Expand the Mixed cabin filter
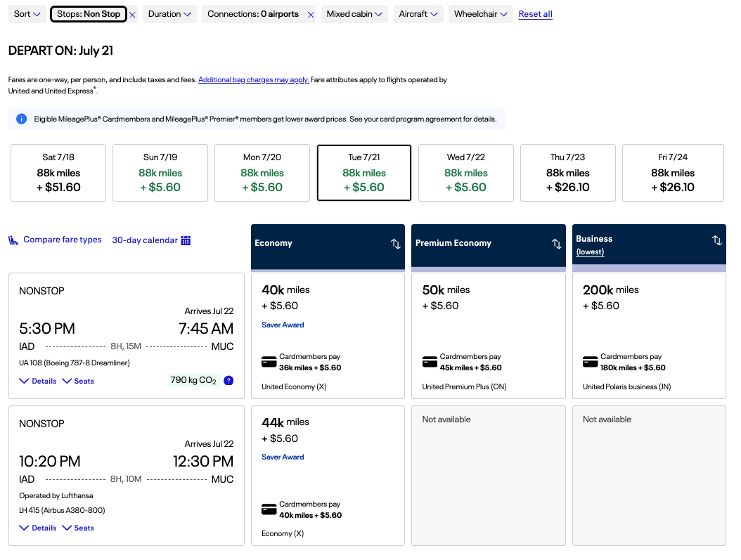This screenshot has height=560, width=741. tap(354, 14)
